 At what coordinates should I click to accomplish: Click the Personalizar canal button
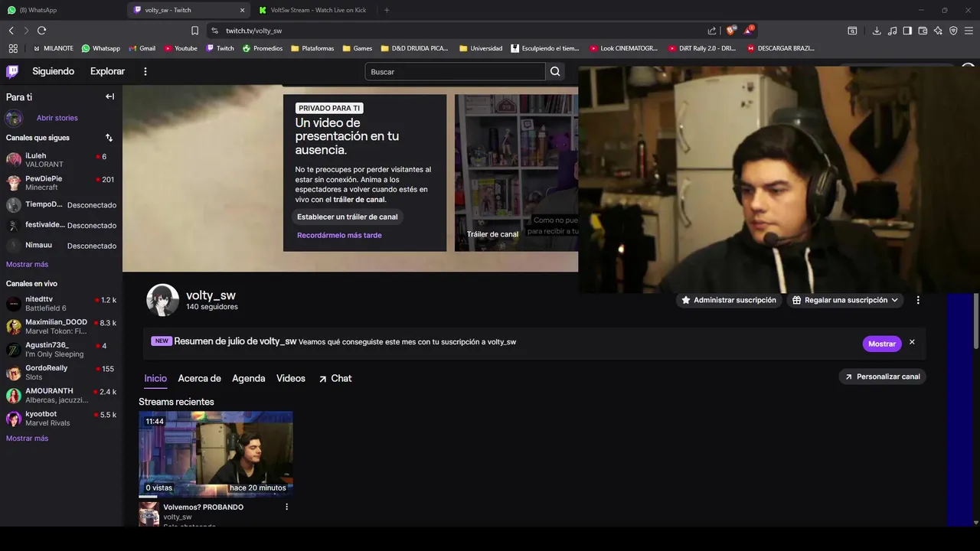click(x=882, y=377)
